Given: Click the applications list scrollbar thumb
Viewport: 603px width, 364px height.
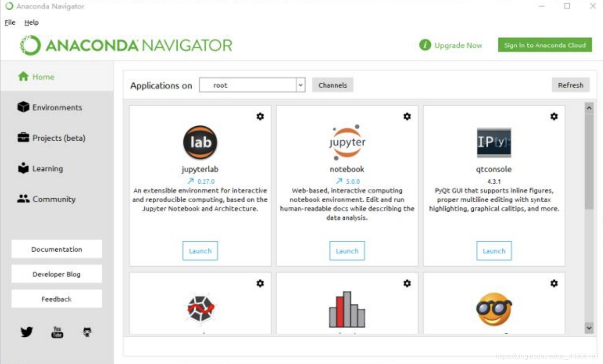Looking at the screenshot, I should coord(589,162).
